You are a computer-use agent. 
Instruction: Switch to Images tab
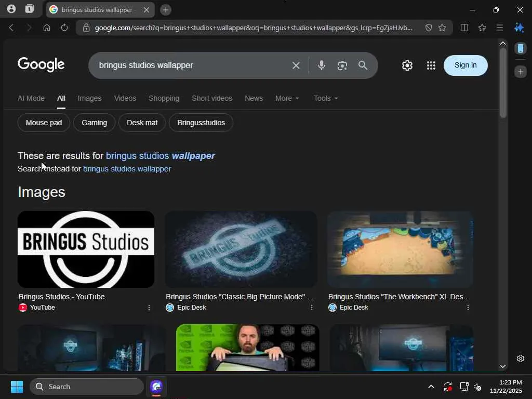coord(89,98)
